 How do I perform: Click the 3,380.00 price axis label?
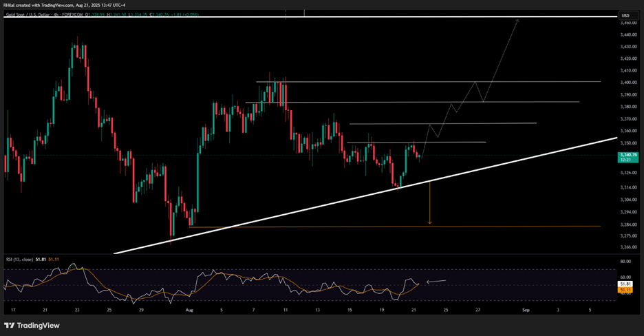(628, 107)
